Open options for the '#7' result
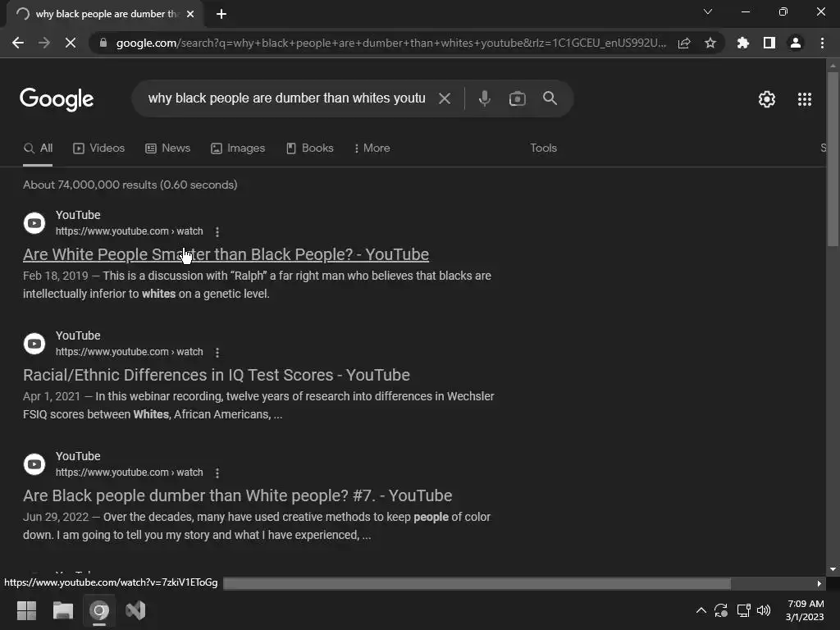The image size is (840, 630). point(217,473)
